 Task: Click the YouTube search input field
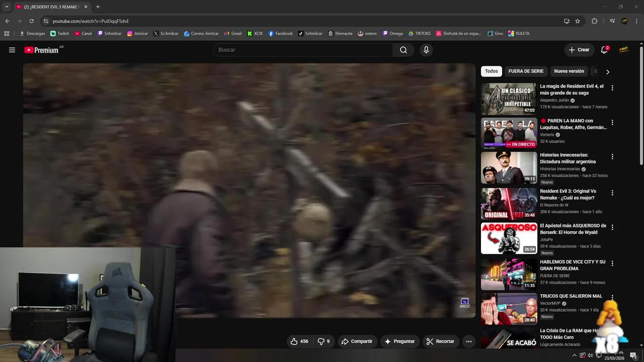click(303, 50)
